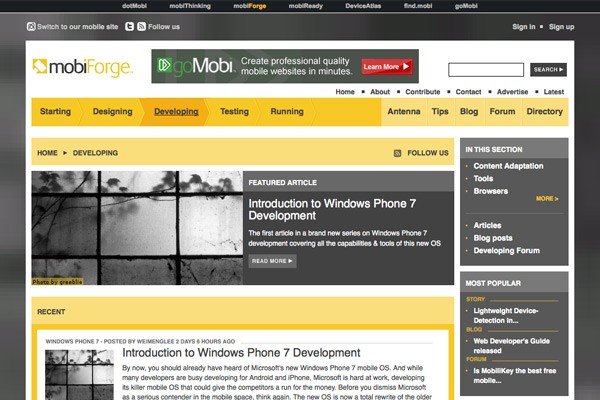Screen dimensions: 600x400
Task: Open dotMobi in the top network bar
Action: 134,6
